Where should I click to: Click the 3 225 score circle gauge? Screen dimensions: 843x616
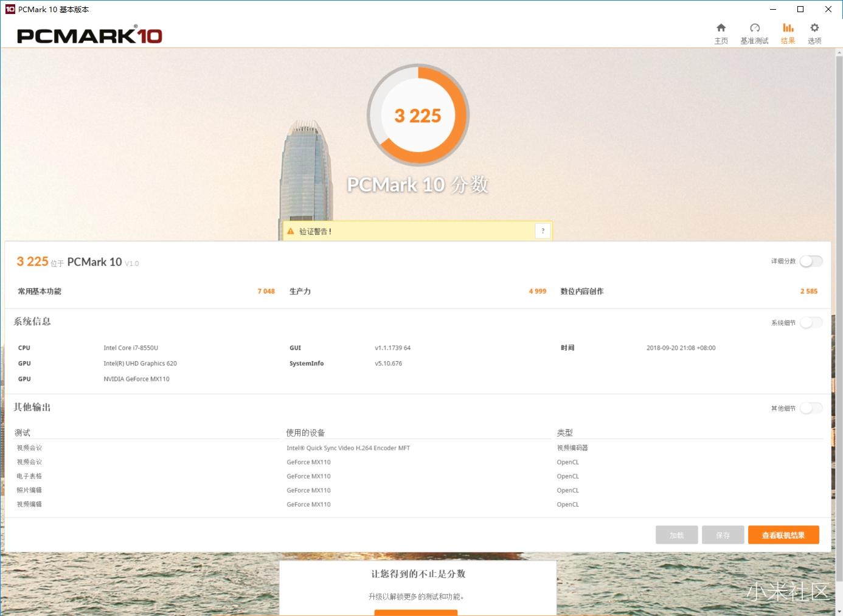[418, 115]
